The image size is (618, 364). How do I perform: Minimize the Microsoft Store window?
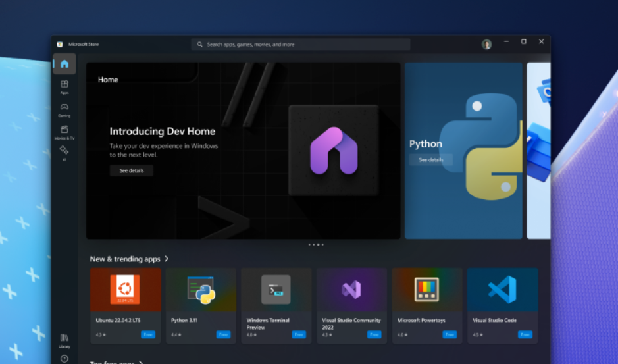tap(506, 41)
